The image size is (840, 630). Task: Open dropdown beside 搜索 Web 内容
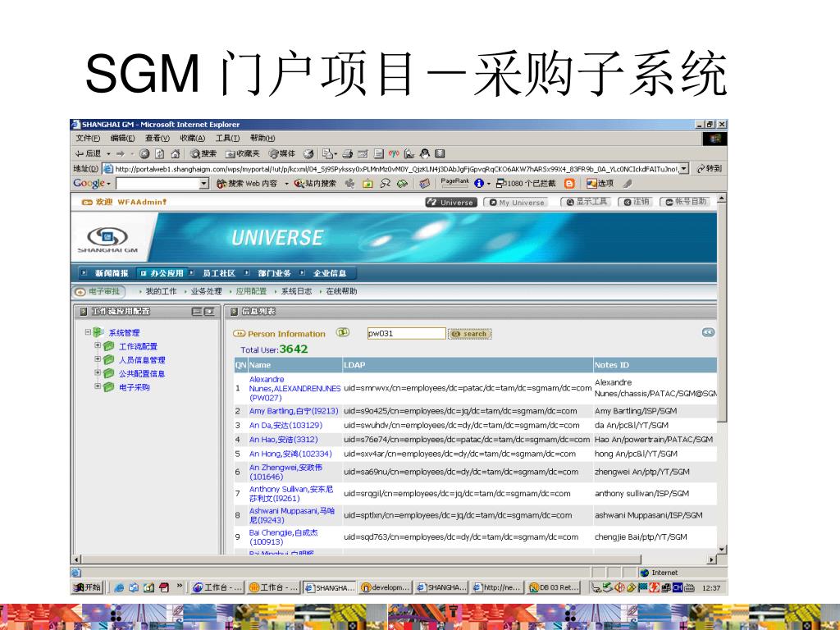[x=286, y=183]
